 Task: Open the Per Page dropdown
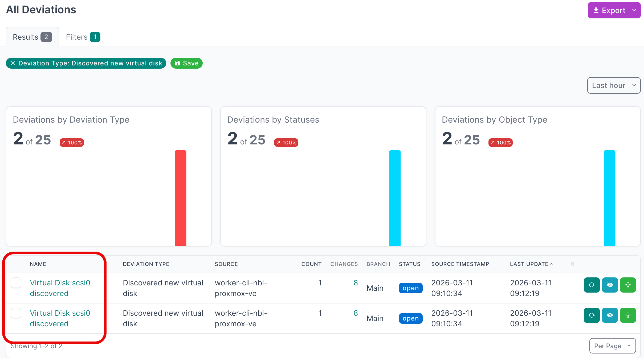[x=612, y=346]
